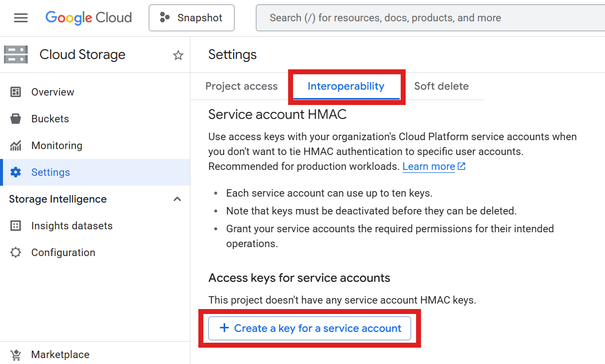This screenshot has width=605, height=364.
Task: Click the Access keys for service accounts heading
Action: coord(299,278)
